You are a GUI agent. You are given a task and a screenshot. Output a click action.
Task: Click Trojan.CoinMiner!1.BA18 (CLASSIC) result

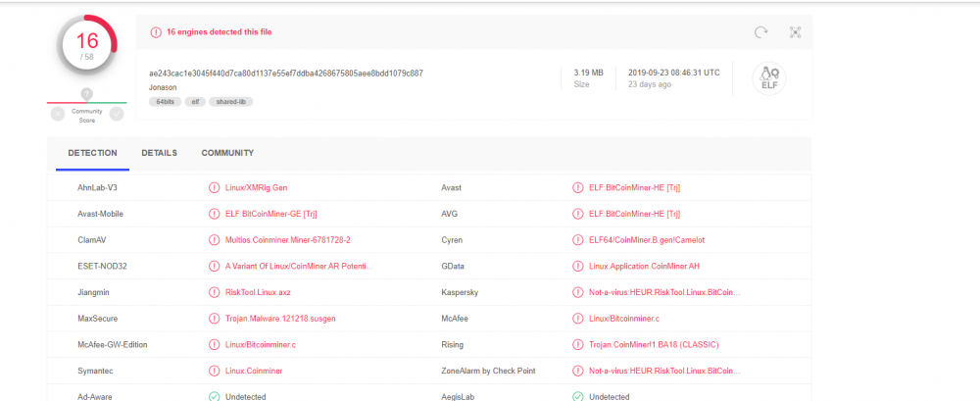[654, 345]
